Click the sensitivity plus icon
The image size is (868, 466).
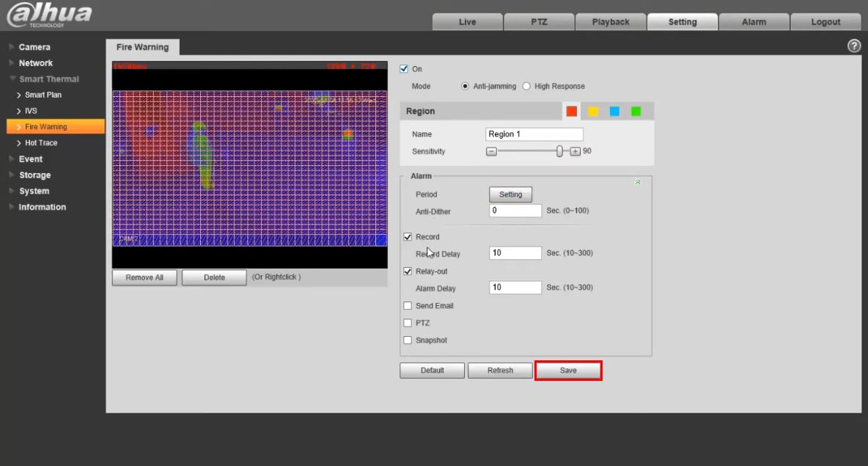click(x=575, y=151)
